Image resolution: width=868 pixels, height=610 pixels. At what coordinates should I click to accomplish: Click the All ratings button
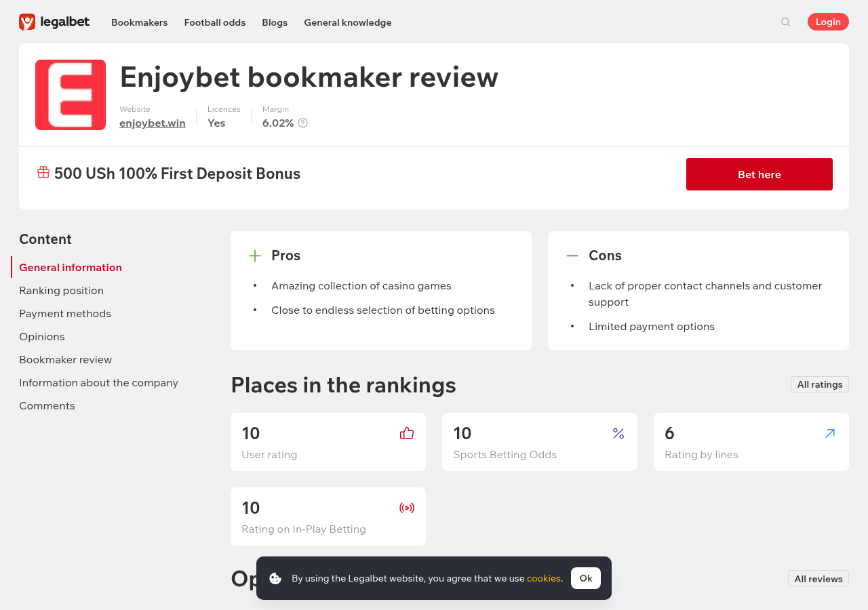(820, 384)
